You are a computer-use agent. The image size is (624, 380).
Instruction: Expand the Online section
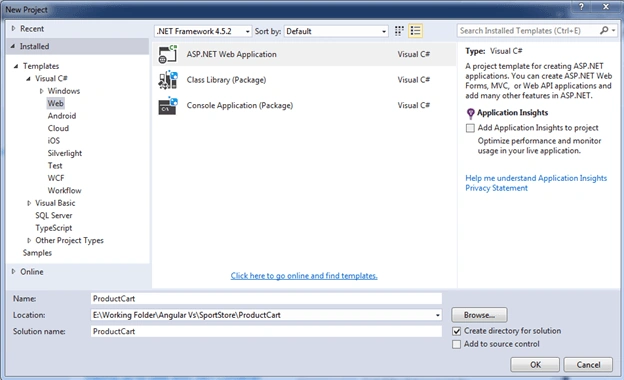[14, 272]
